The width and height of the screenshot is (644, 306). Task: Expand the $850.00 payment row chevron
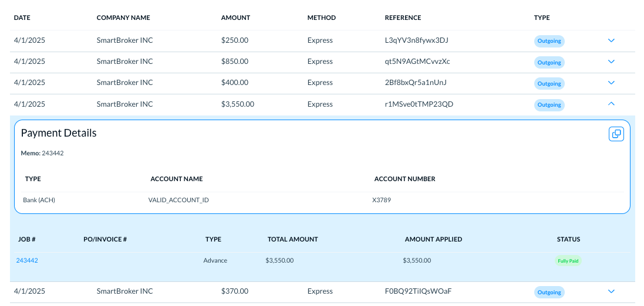click(611, 62)
